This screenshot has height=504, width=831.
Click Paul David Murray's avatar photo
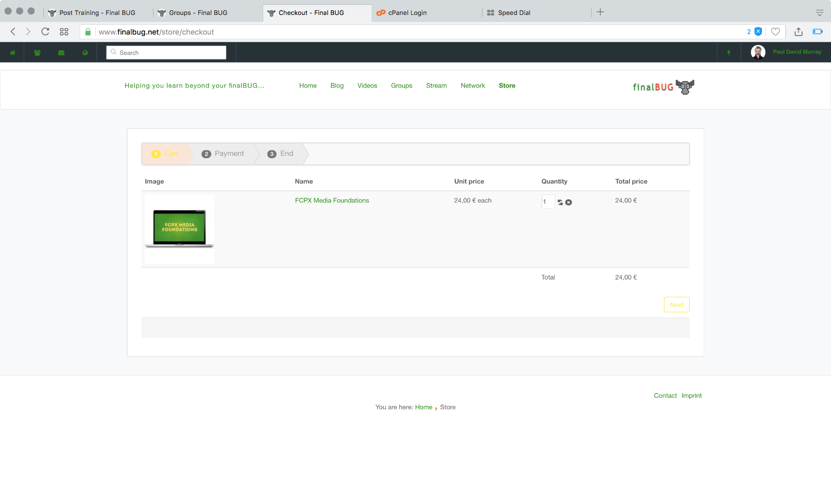tap(758, 52)
